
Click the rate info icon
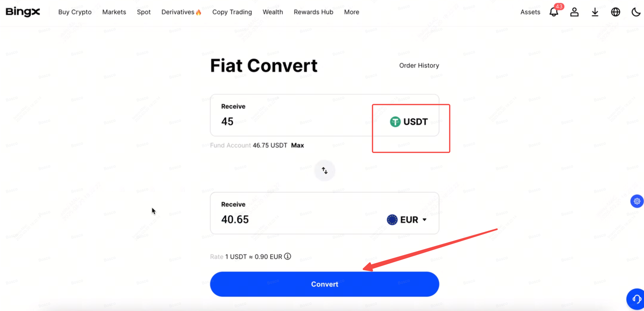(287, 257)
